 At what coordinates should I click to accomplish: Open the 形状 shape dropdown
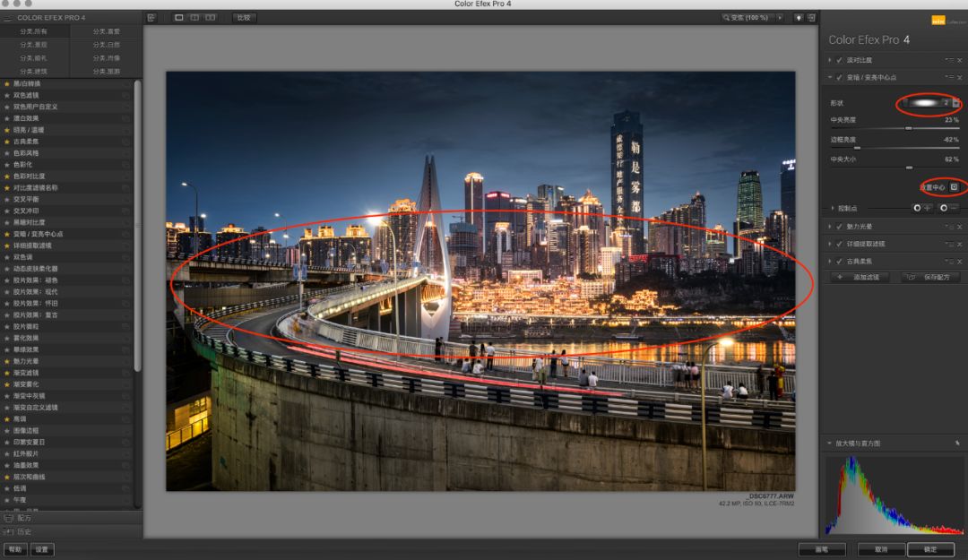[x=955, y=102]
